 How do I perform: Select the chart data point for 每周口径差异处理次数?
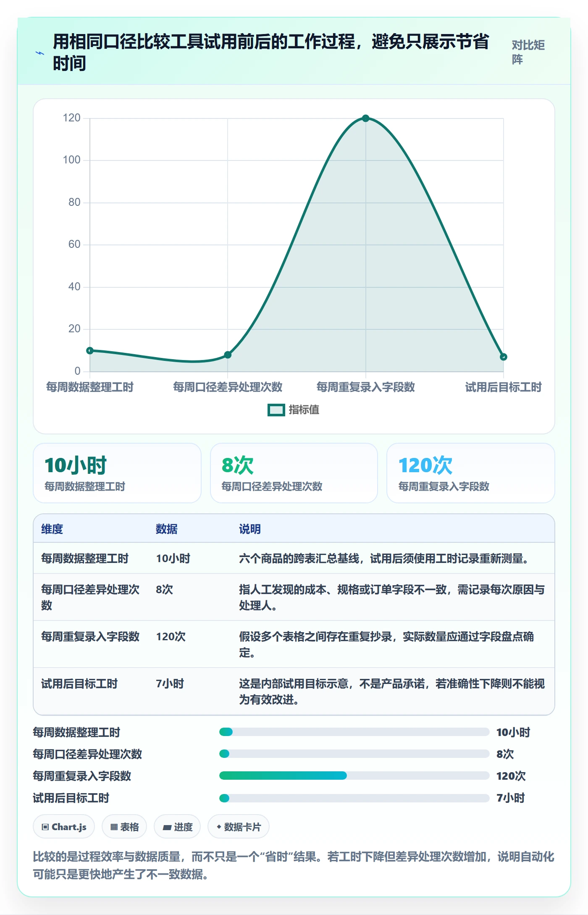[228, 355]
